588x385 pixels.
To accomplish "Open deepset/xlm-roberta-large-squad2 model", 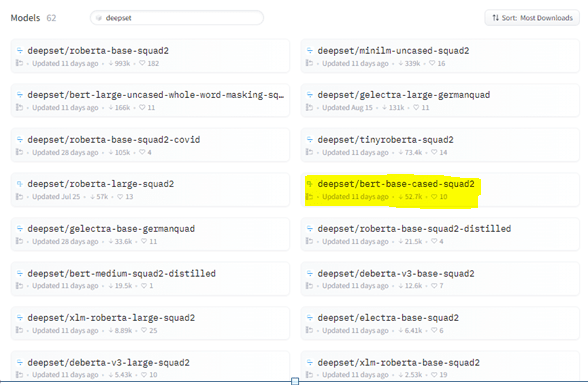I will click(x=150, y=323).
